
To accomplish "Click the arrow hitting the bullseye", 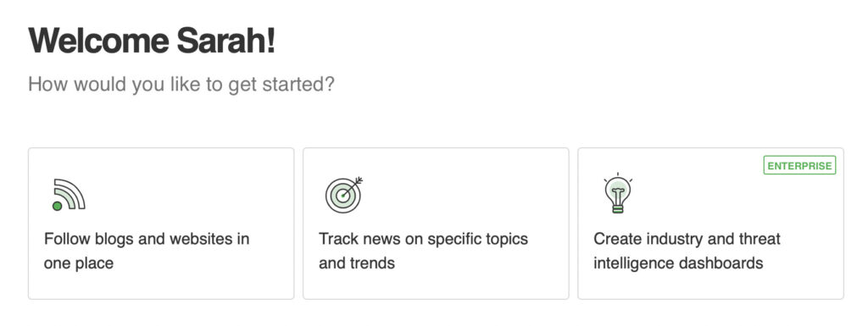I will coord(353,186).
